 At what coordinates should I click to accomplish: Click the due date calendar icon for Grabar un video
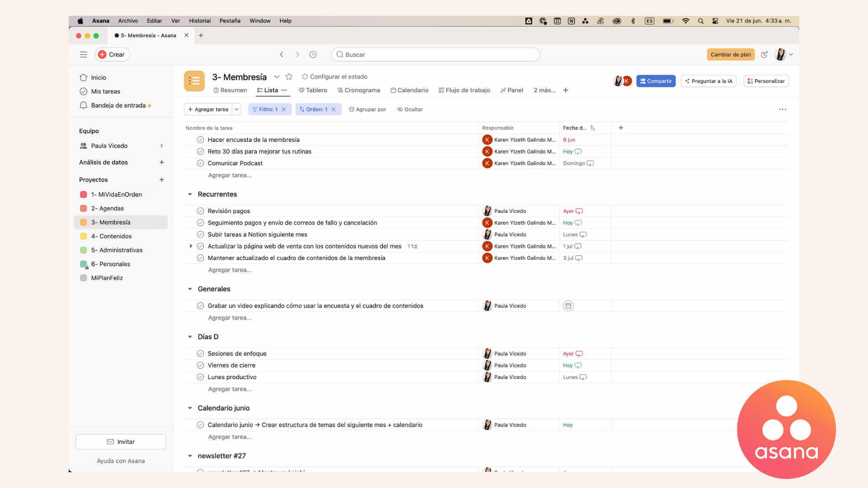[568, 306]
